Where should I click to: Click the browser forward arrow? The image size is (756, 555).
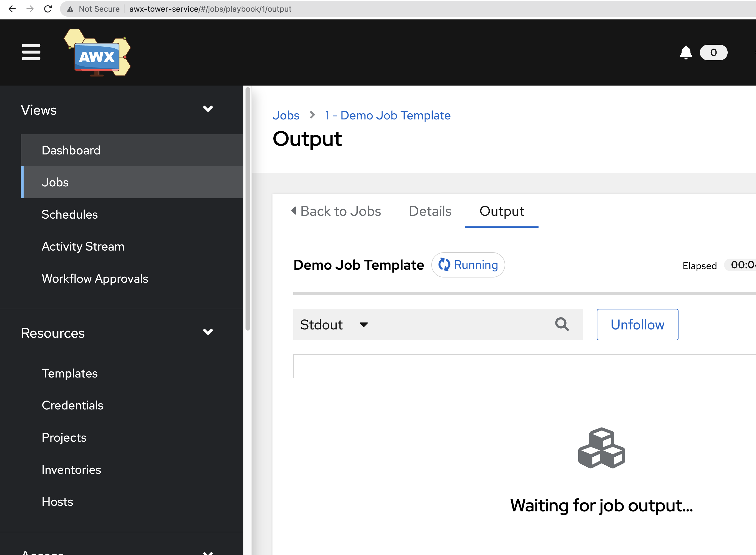coord(30,9)
